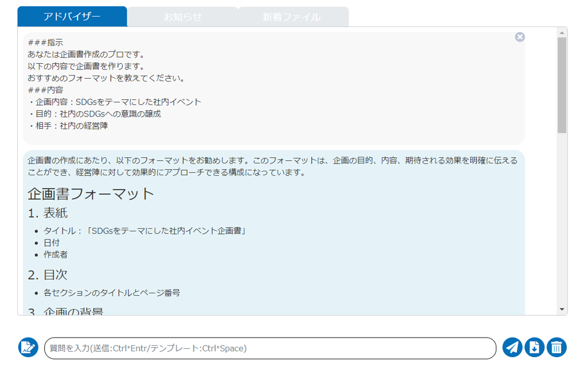Focus the 質問を入力 text field
This screenshot has width=588, height=372.
tap(270, 348)
